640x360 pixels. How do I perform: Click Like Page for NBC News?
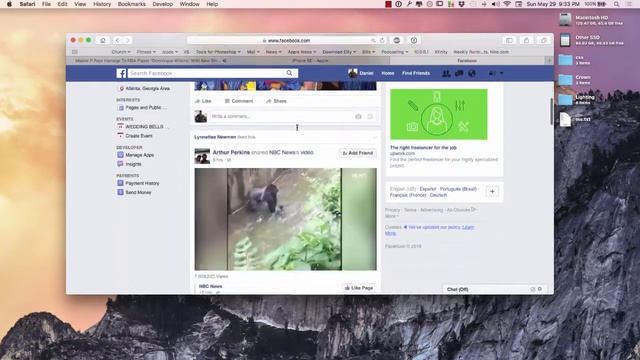[x=359, y=288]
